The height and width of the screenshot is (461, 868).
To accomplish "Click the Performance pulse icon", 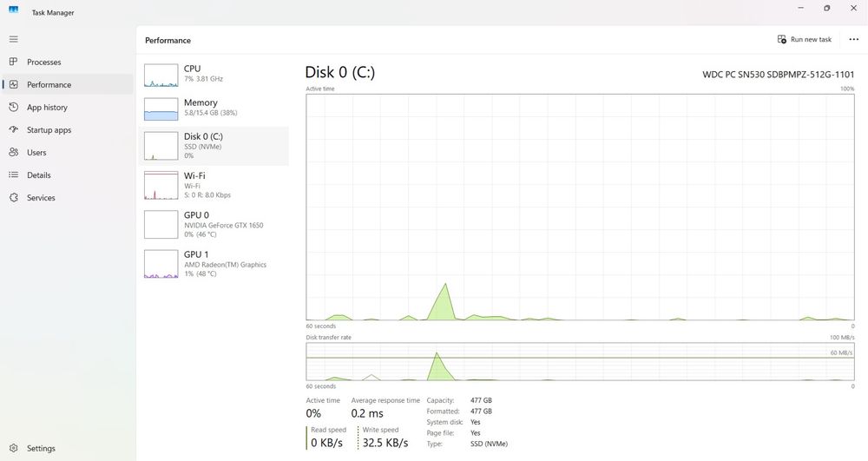I will click(x=13, y=84).
